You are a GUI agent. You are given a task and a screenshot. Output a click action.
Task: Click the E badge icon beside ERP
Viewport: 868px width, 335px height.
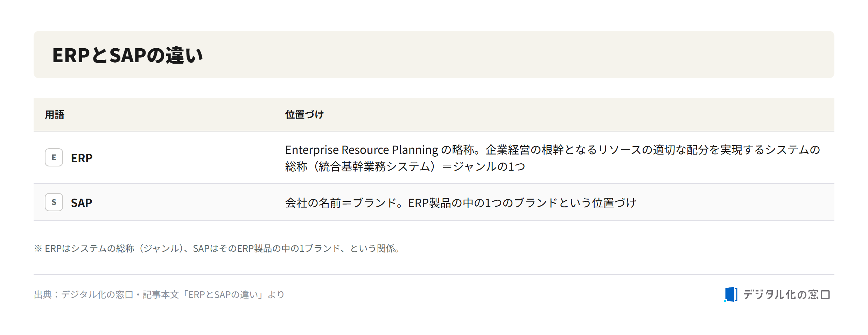54,157
